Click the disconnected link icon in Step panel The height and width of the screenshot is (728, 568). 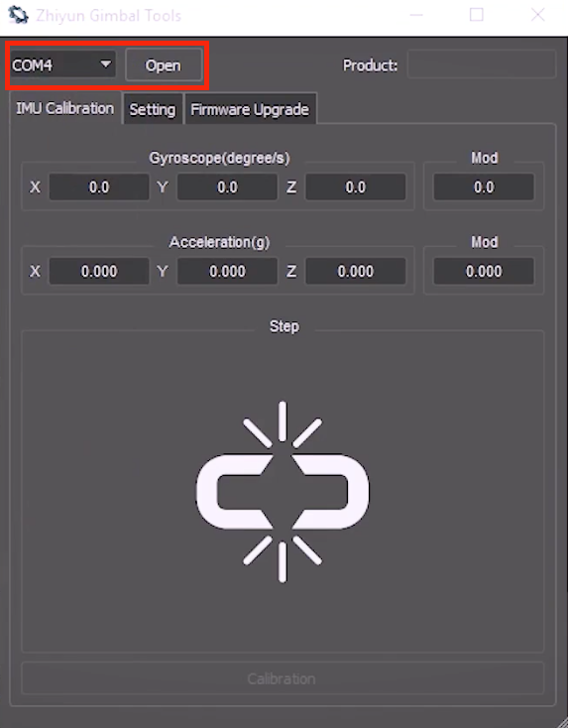[x=283, y=492]
